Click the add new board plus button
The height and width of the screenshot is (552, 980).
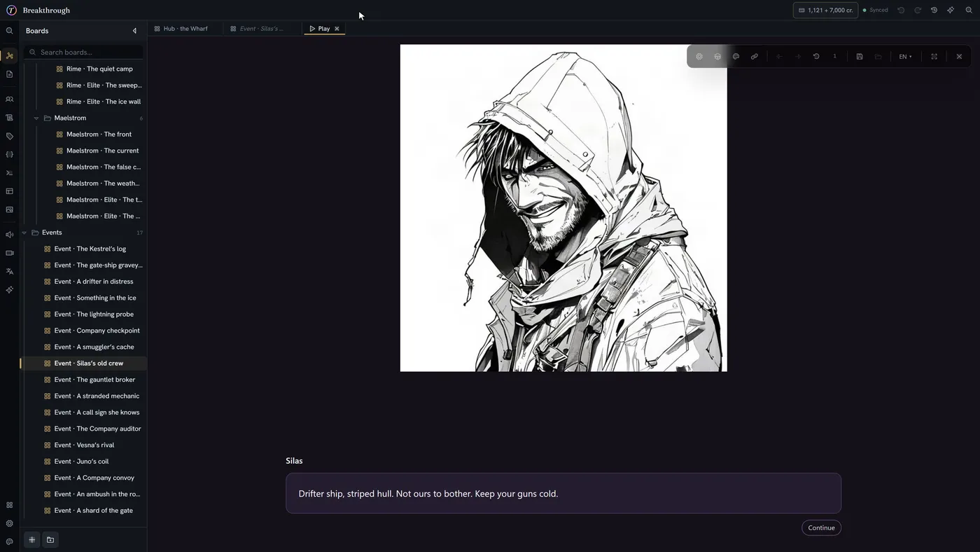tap(31, 540)
